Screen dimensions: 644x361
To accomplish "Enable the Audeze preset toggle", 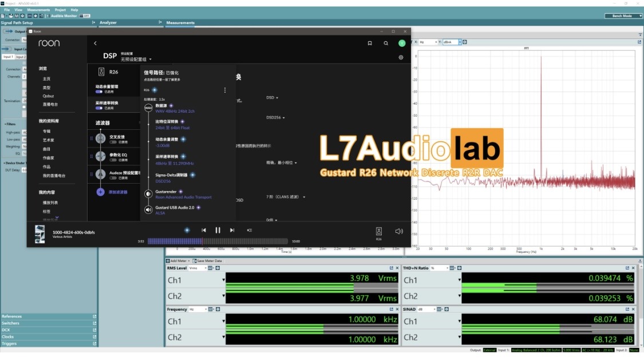I will [x=113, y=178].
